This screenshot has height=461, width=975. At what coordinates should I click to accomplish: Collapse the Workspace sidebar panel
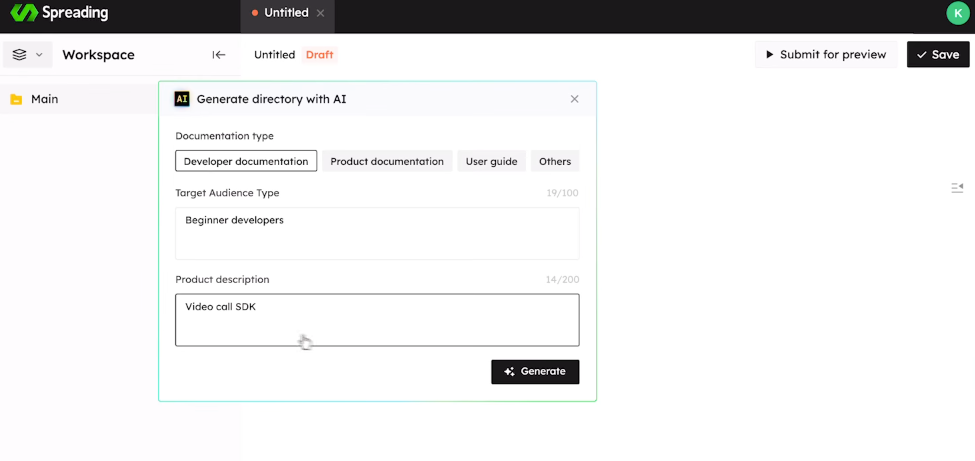(x=219, y=55)
